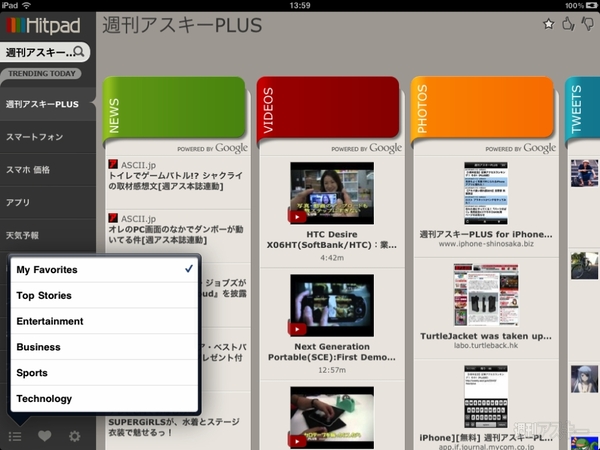Click the TRENDING TODAY button
This screenshot has width=600, height=450.
pyautogui.click(x=41, y=73)
